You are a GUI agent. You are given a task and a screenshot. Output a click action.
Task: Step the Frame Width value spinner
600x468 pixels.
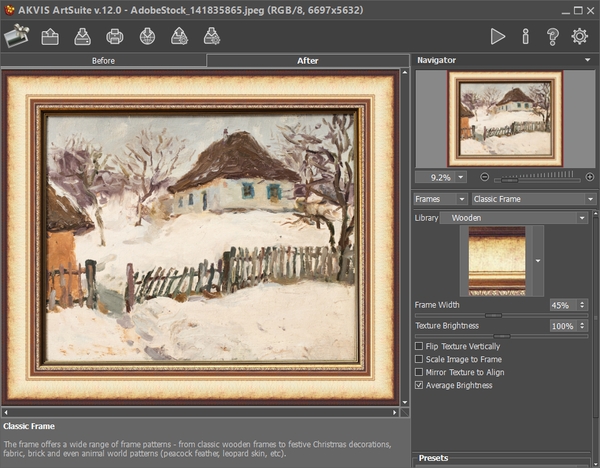[x=582, y=305]
